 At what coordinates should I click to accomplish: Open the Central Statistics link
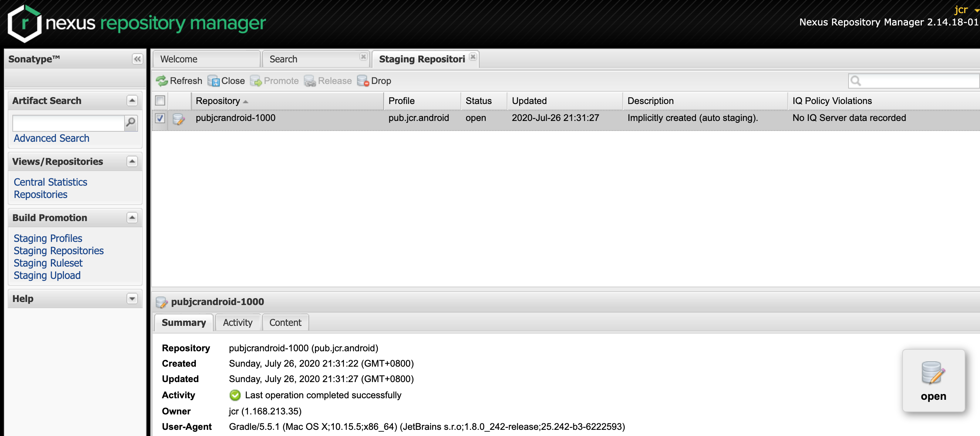pos(51,182)
